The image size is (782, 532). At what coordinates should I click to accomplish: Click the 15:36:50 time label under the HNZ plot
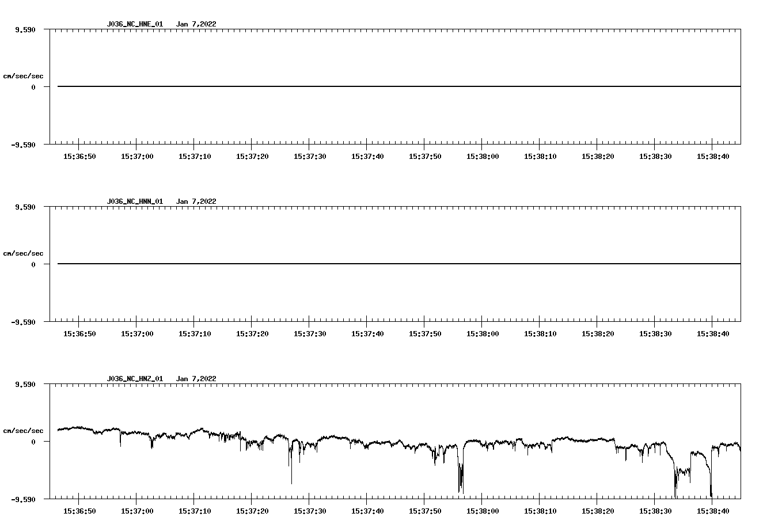(79, 511)
